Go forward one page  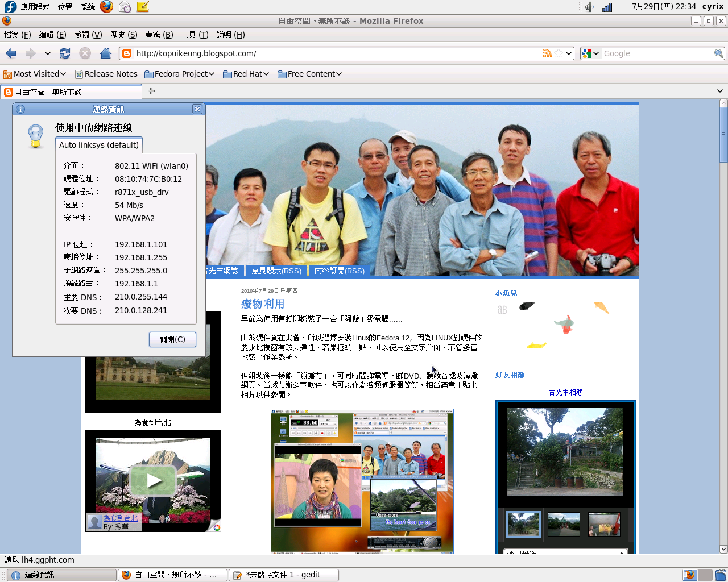(30, 53)
